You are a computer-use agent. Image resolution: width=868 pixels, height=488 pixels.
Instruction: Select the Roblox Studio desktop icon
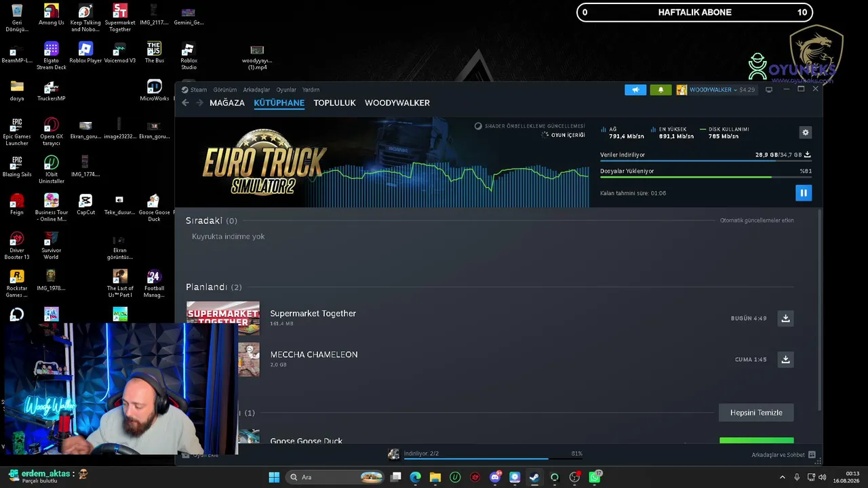[x=189, y=56]
